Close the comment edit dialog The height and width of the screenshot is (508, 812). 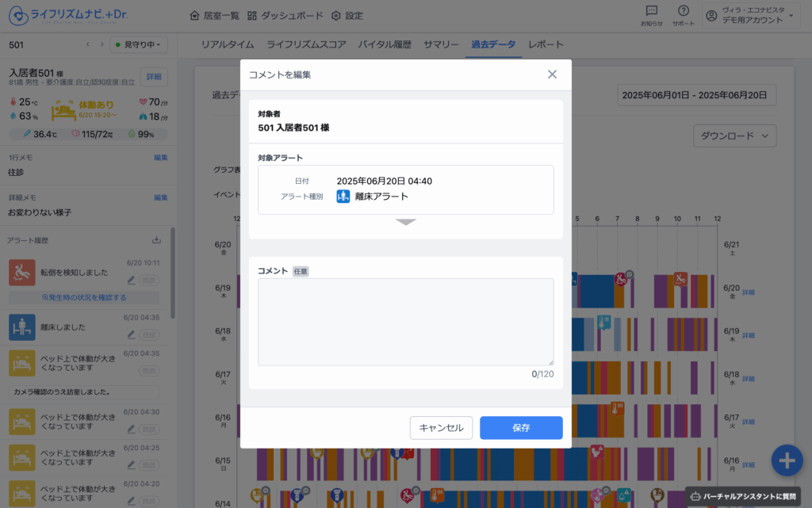pyautogui.click(x=552, y=74)
